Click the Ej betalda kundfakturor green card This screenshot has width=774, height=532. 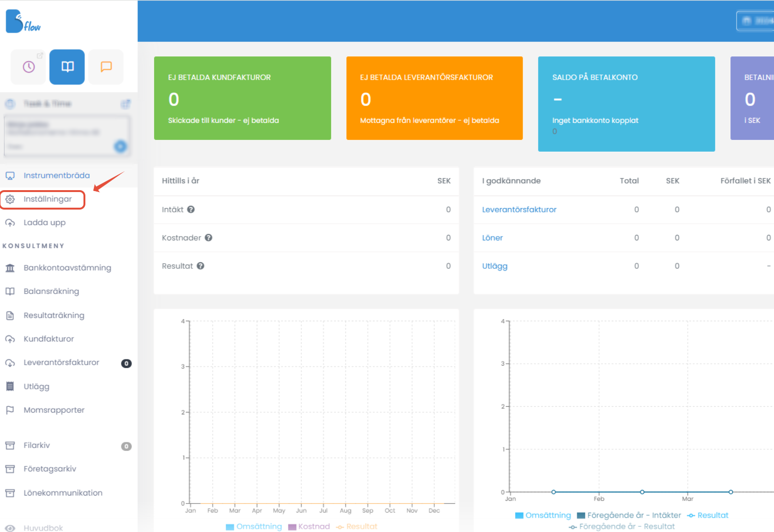tap(242, 98)
